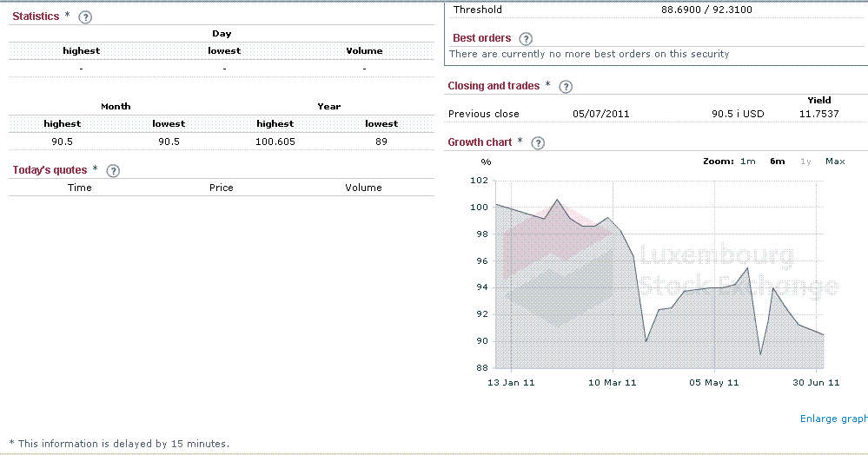Viewport: 868px width, 455px height.
Task: Click the year highest value 100.605
Action: coord(276,142)
